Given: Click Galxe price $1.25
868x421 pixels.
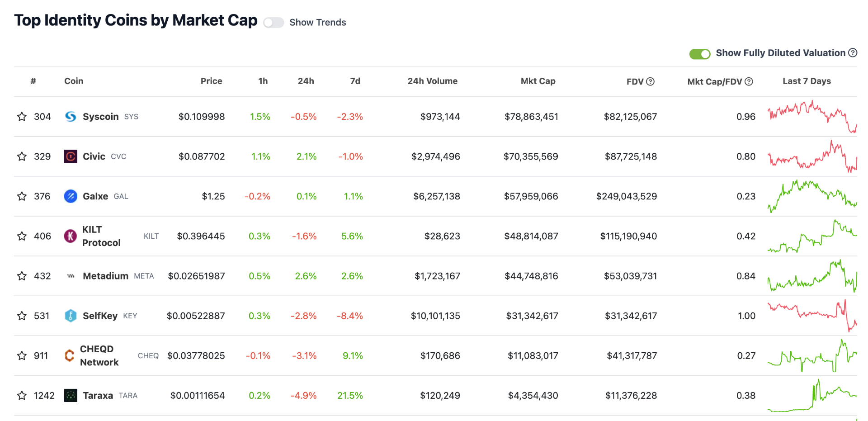Looking at the screenshot, I should tap(213, 196).
